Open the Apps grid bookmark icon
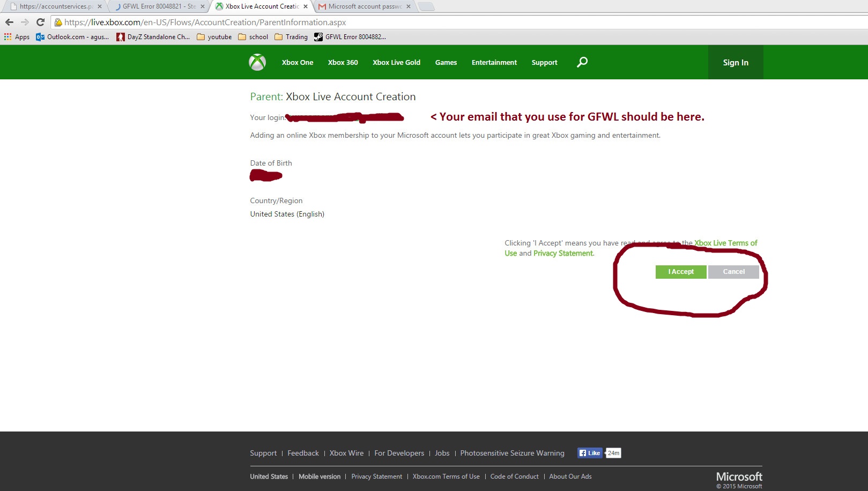This screenshot has width=868, height=491. (8, 37)
